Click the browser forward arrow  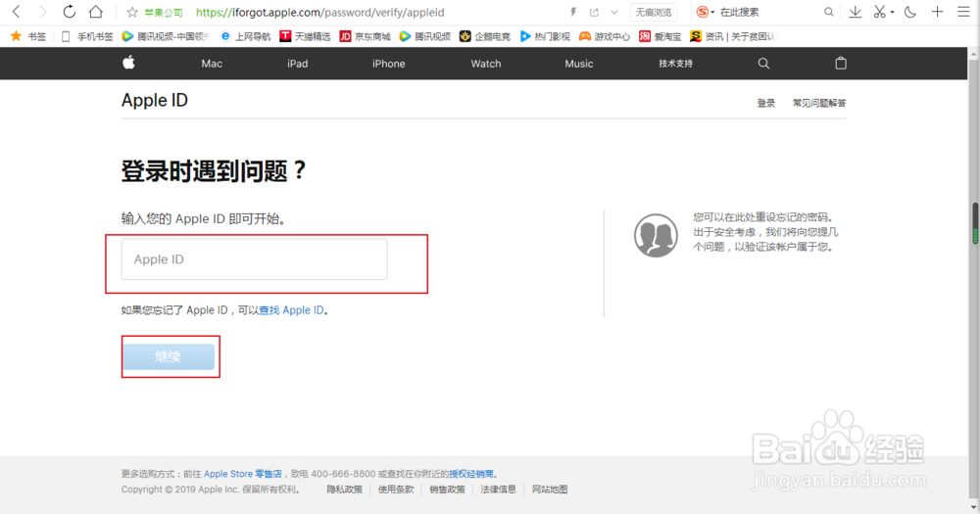point(42,11)
